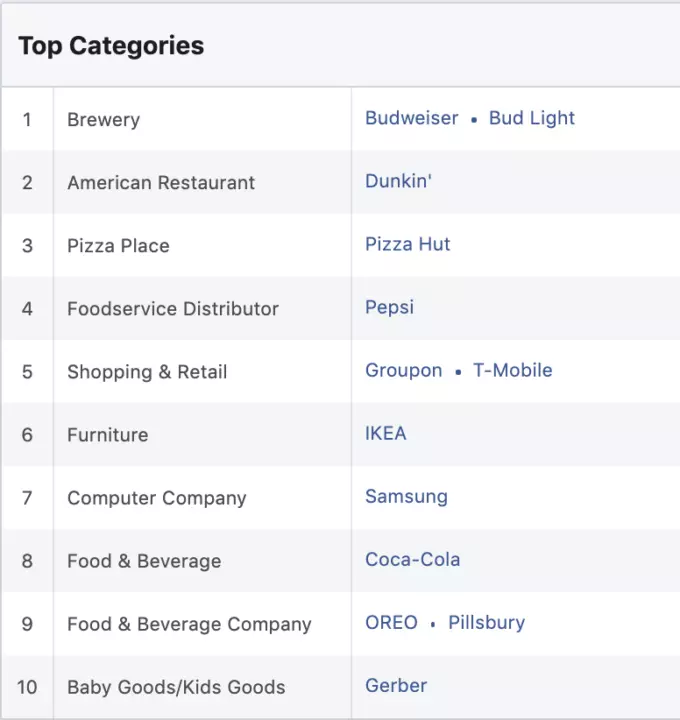Click the Coca-Cola link

pyautogui.click(x=412, y=559)
